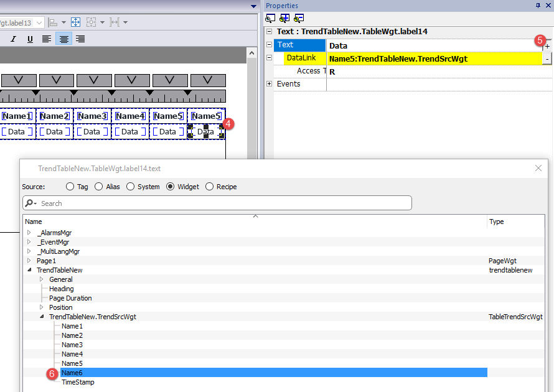Select the Recipe source radio button

click(210, 187)
